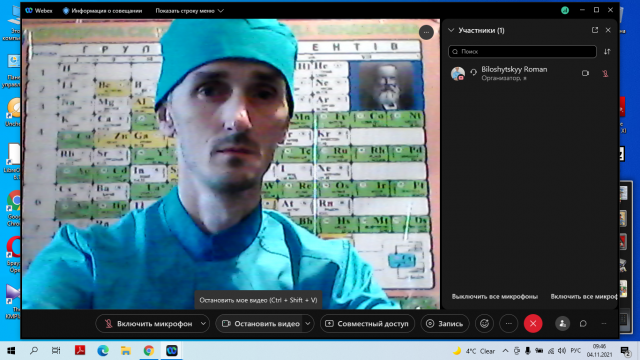
Task: Open the video overlay three-dots menu
Action: pyautogui.click(x=426, y=32)
